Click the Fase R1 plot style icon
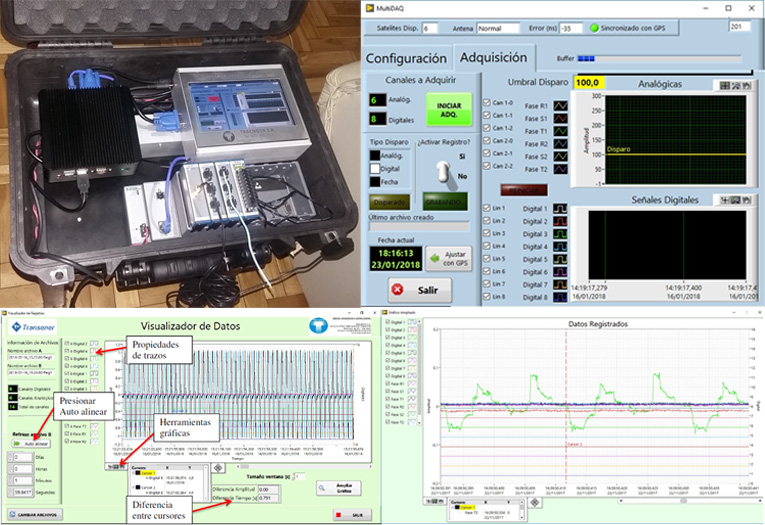765x525 pixels. click(561, 104)
